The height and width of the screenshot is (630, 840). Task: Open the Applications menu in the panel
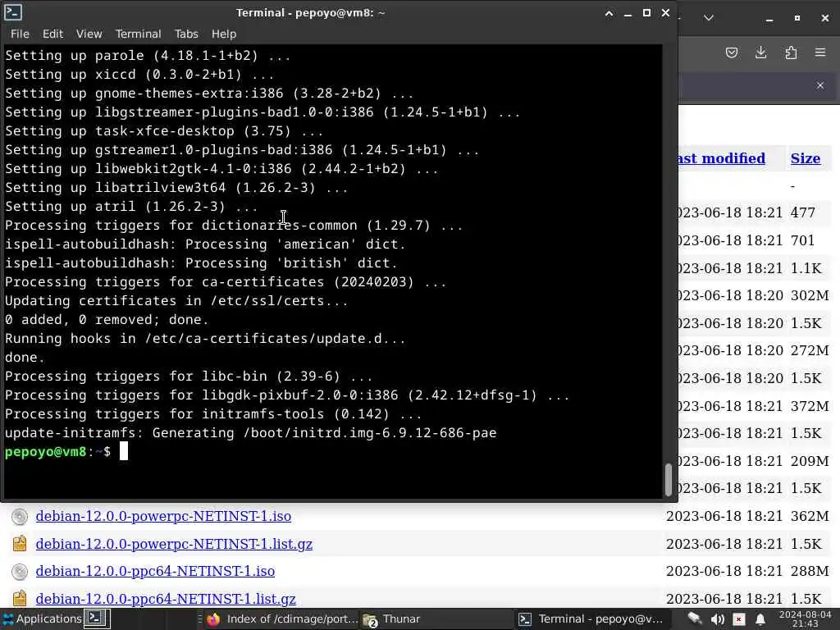pyautogui.click(x=43, y=619)
